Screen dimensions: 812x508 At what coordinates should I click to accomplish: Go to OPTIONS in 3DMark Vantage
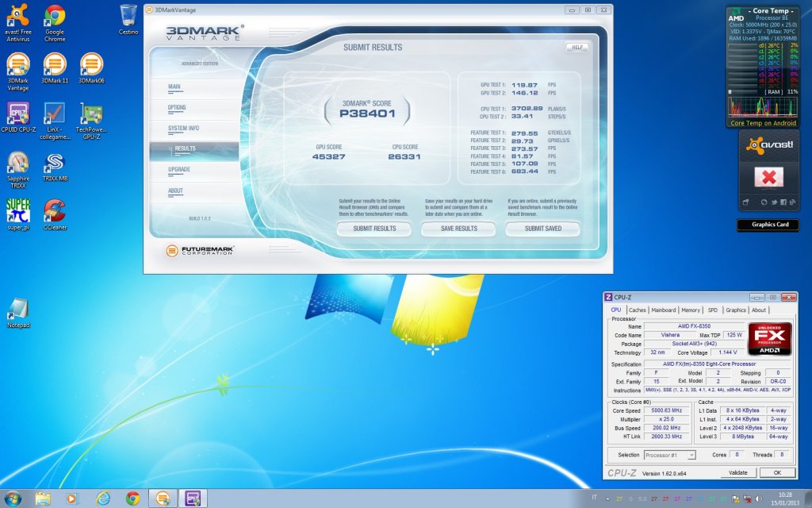[x=177, y=108]
